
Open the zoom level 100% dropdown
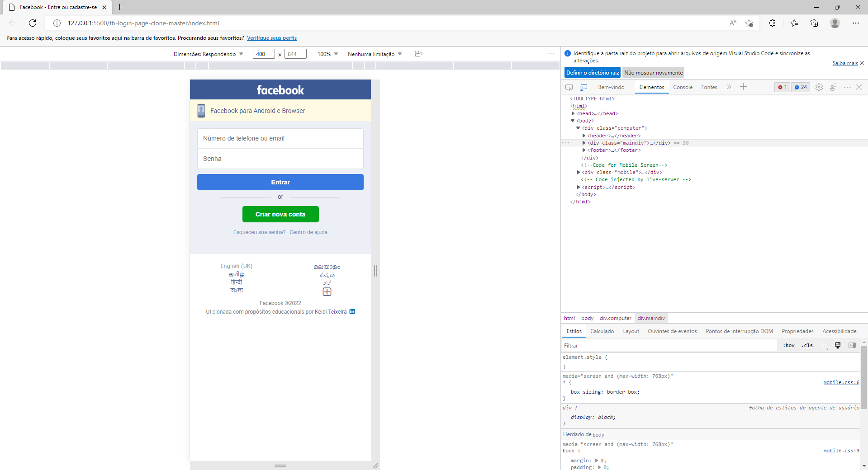327,54
